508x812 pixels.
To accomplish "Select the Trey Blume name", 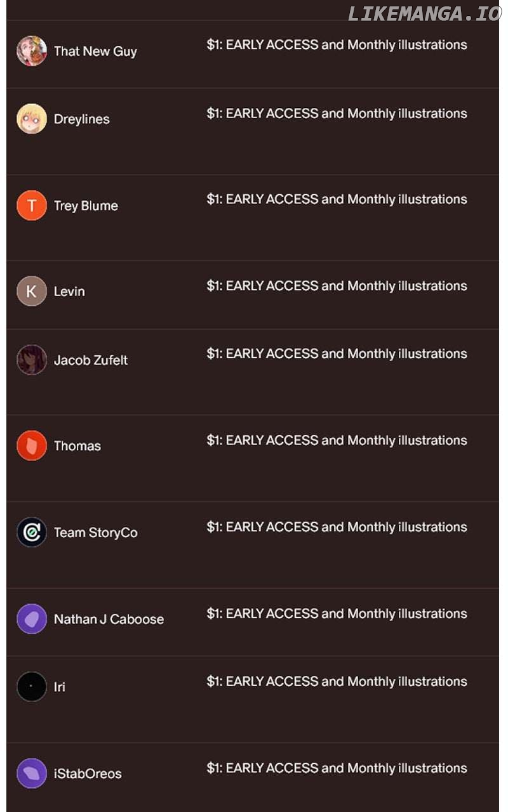I will pos(86,206).
